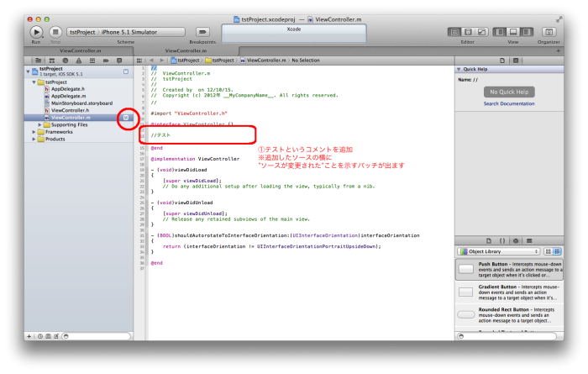Click the Object Library filter field
The width and height of the screenshot is (588, 374).
507,336
